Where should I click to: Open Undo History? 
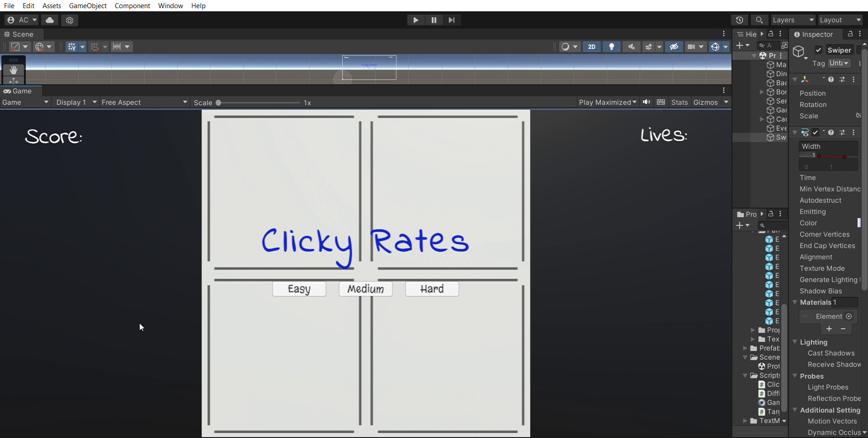740,20
